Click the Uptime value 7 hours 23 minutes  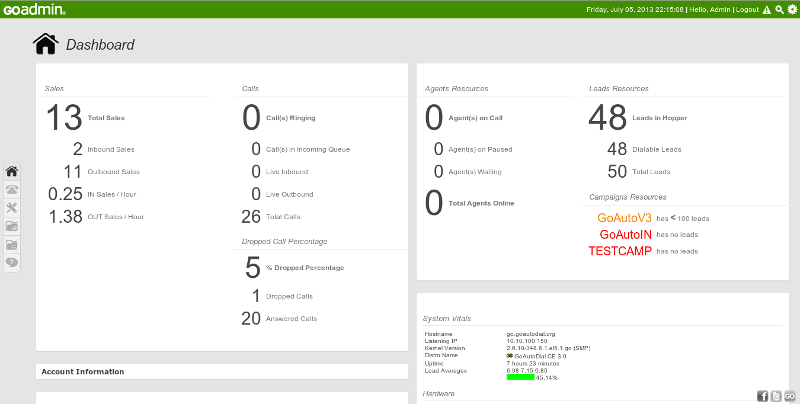(533, 363)
